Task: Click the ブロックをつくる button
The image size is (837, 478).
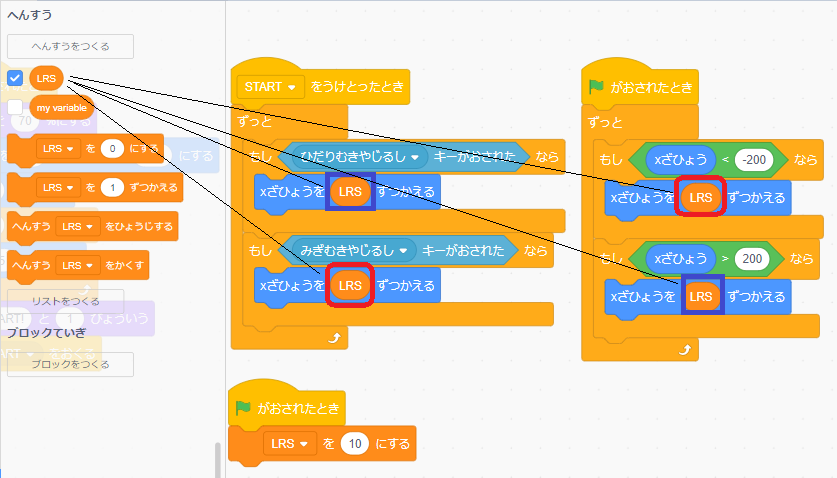Action: 70,364
